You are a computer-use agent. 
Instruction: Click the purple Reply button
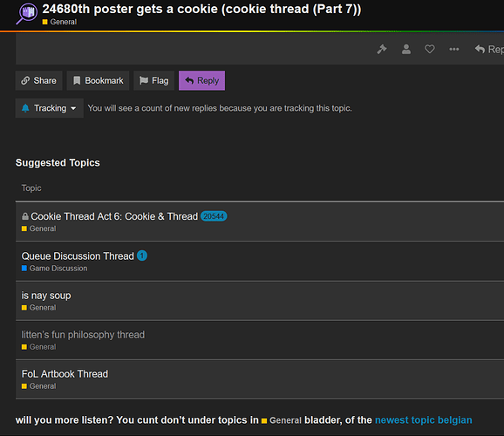point(201,80)
